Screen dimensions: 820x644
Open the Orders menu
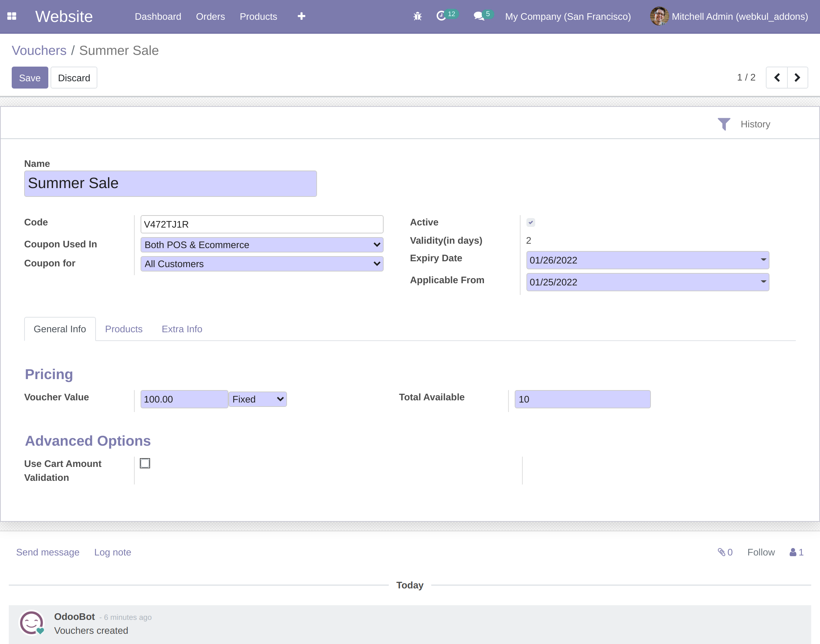[210, 16]
